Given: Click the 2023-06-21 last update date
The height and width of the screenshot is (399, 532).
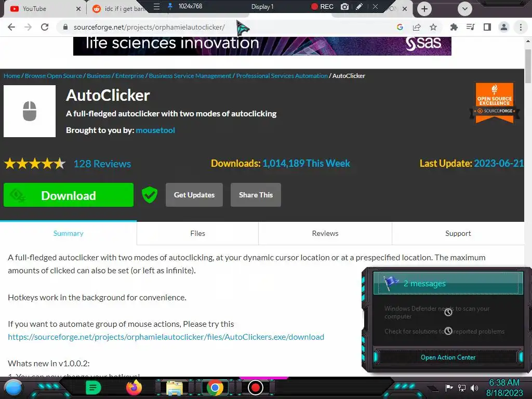Looking at the screenshot, I should (499, 163).
